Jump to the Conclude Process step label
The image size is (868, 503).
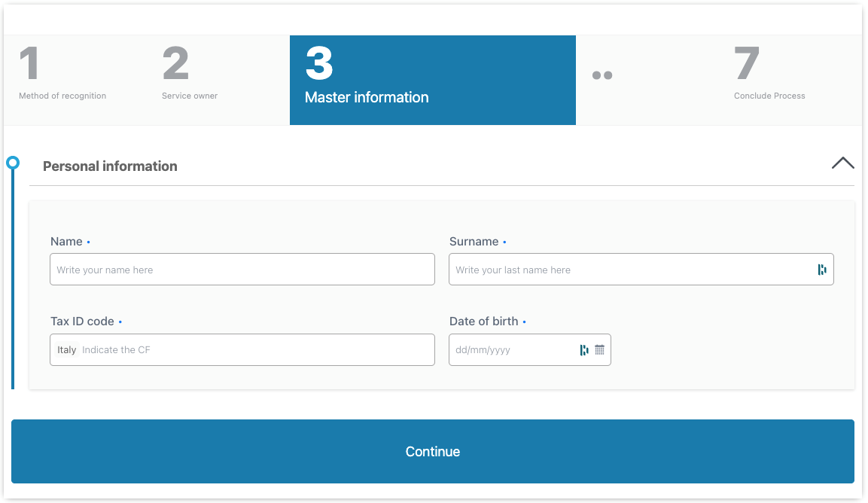(769, 96)
